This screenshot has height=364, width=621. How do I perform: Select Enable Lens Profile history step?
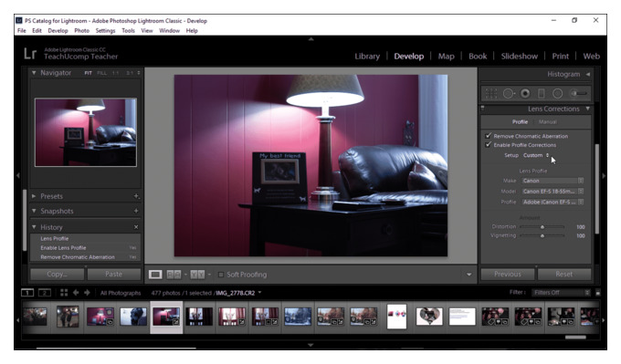click(85, 247)
